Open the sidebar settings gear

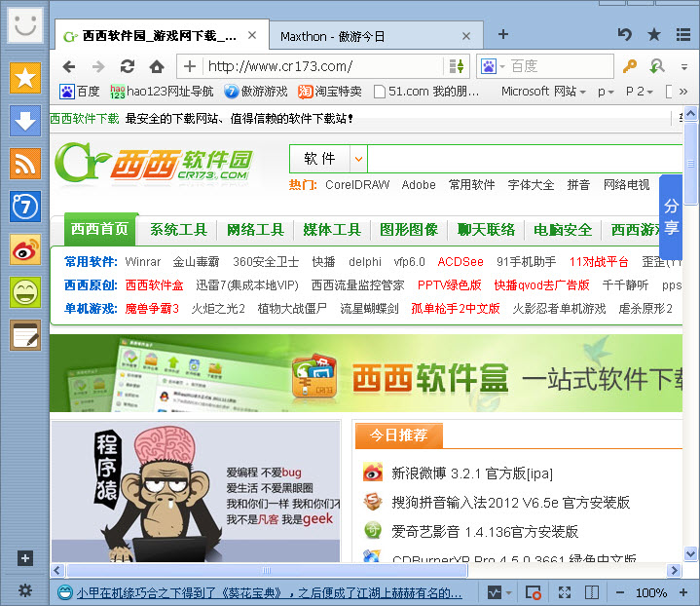tap(25, 590)
